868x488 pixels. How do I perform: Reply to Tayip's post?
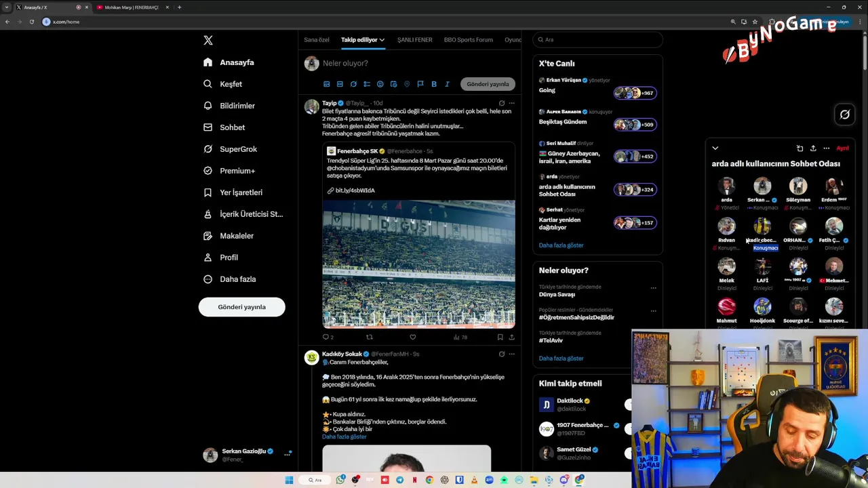click(x=326, y=337)
